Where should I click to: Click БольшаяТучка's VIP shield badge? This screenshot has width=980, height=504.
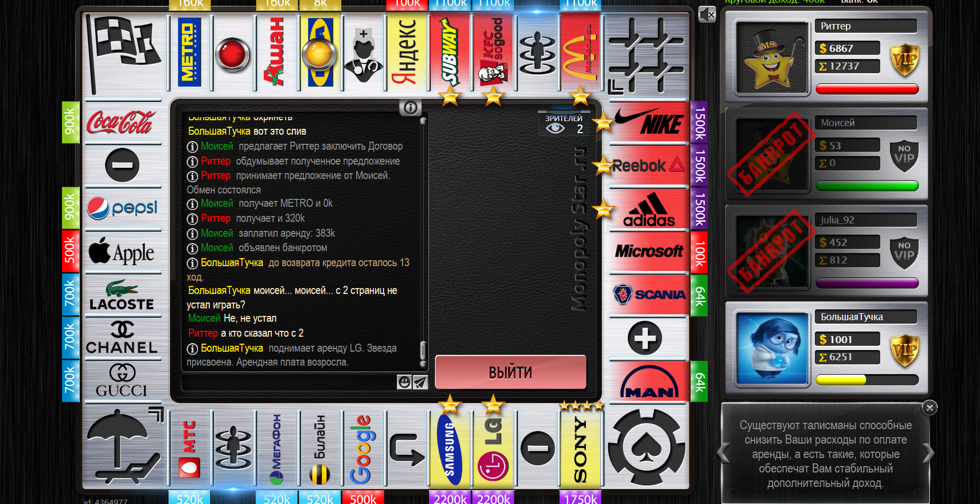coord(905,351)
